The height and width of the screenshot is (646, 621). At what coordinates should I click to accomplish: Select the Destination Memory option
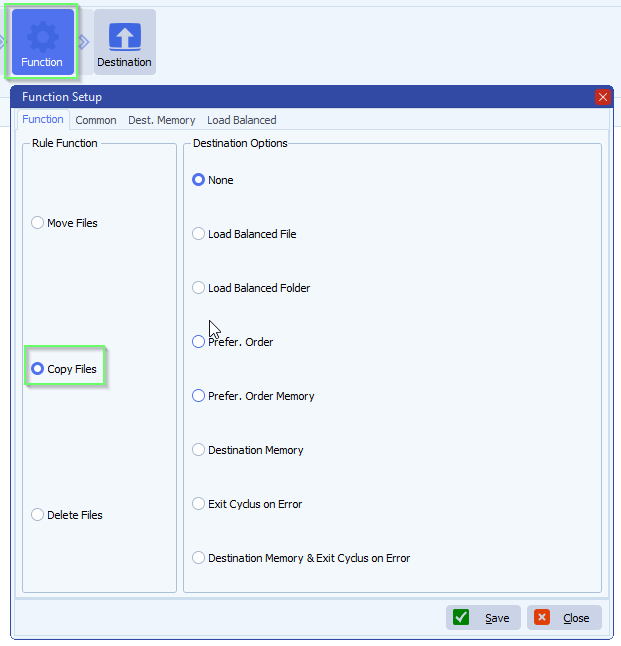[248, 450]
